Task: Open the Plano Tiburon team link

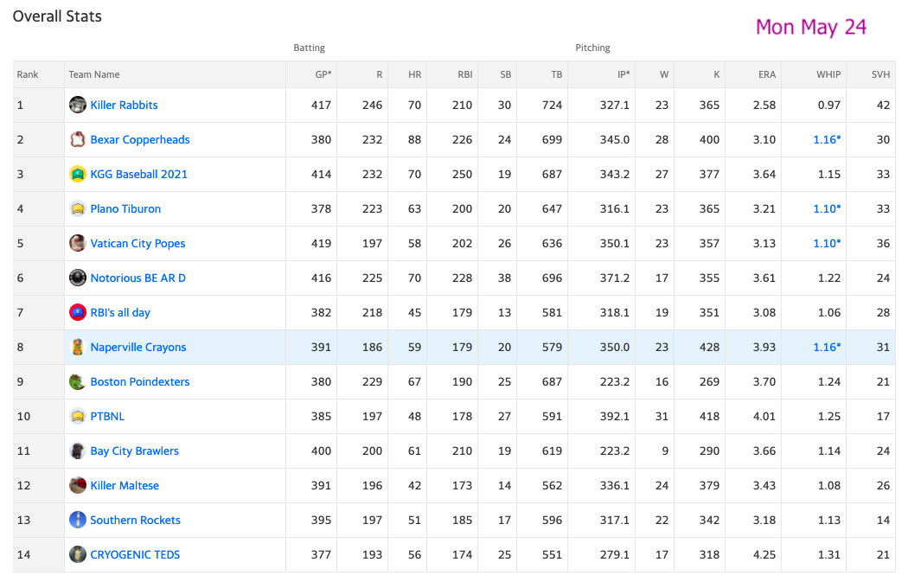Action: (125, 208)
